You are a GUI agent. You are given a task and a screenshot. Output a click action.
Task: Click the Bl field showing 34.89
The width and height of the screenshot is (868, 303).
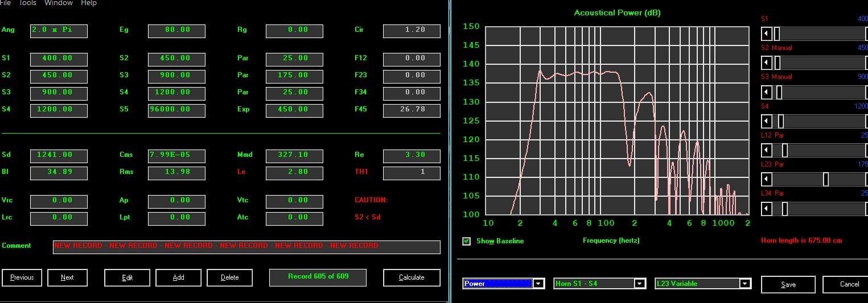(59, 173)
